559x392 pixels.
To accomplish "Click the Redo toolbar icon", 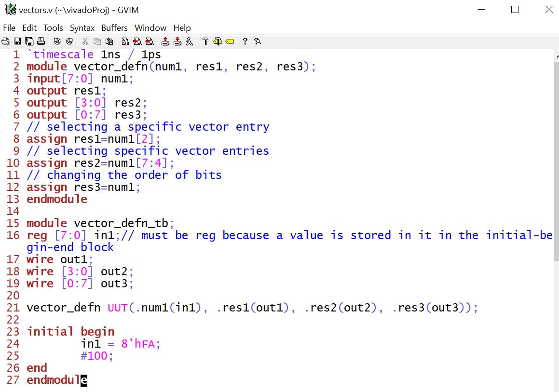I will (x=69, y=41).
